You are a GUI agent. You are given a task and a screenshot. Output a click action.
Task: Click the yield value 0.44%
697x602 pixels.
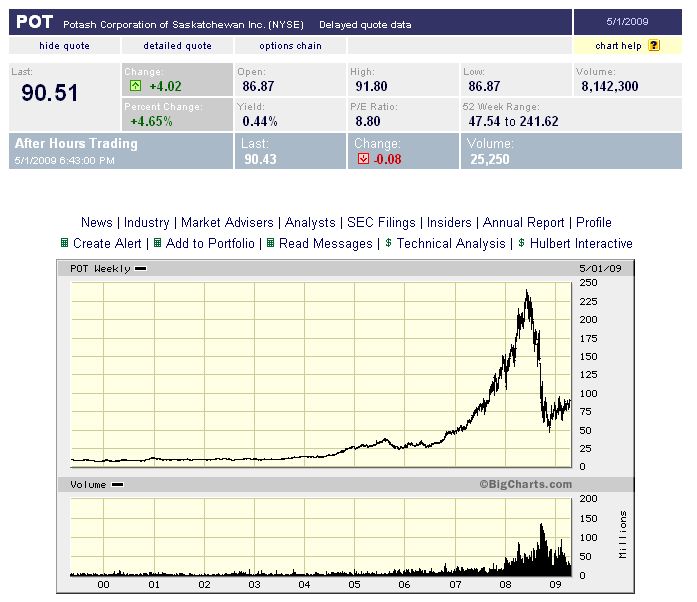[260, 121]
